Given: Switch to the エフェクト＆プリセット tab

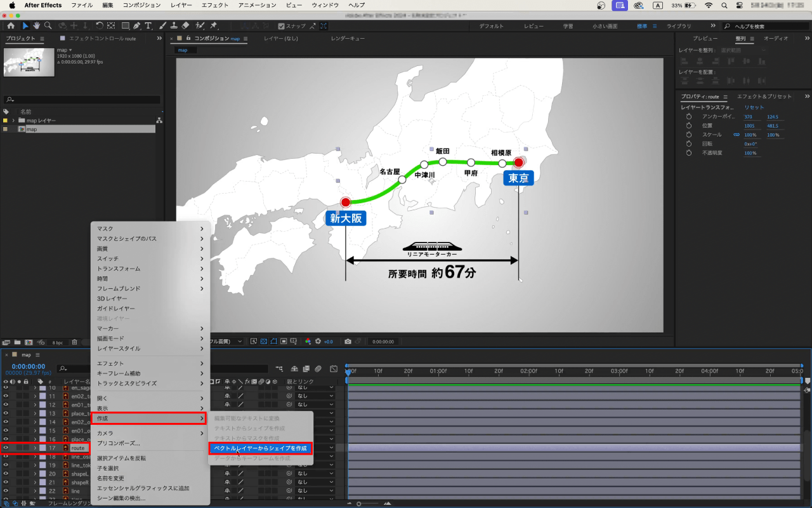Looking at the screenshot, I should click(x=764, y=97).
